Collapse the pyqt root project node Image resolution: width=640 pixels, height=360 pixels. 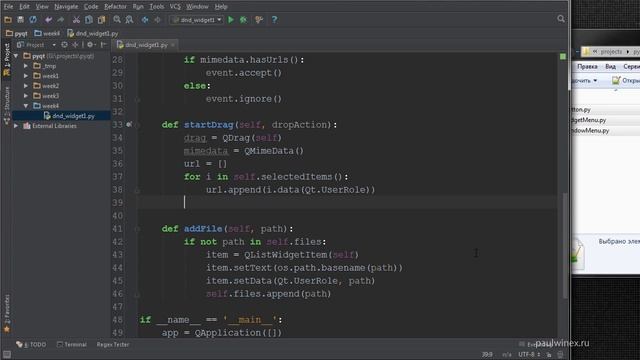point(16,56)
